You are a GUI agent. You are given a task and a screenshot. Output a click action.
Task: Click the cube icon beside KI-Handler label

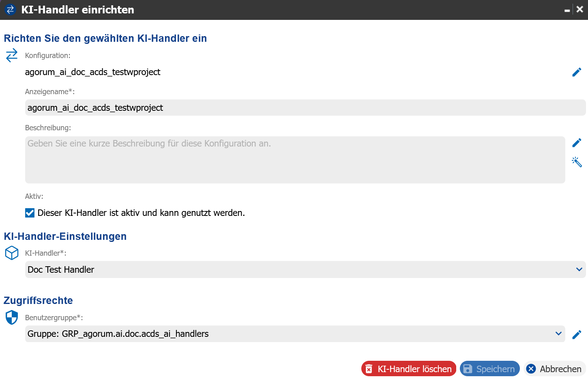[x=12, y=253]
